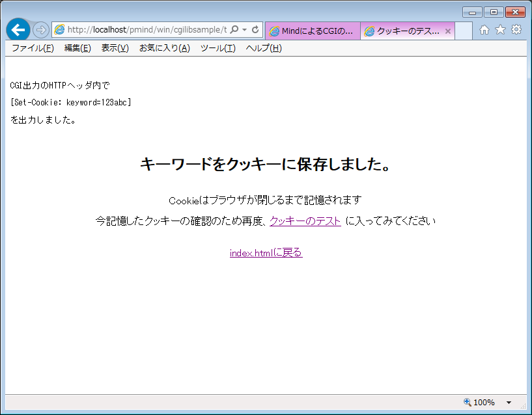Image resolution: width=532 pixels, height=415 pixels.
Task: Open Tools via the gear icon
Action: (516, 29)
